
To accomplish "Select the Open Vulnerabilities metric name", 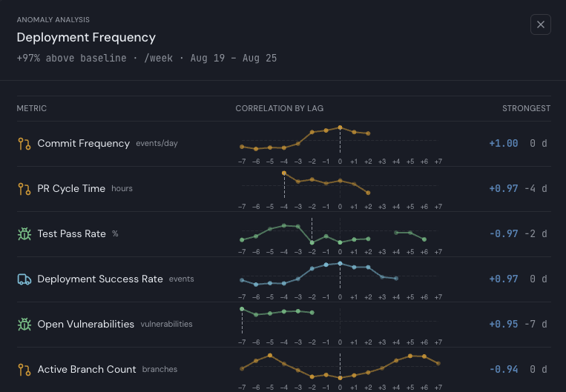I will (85, 325).
